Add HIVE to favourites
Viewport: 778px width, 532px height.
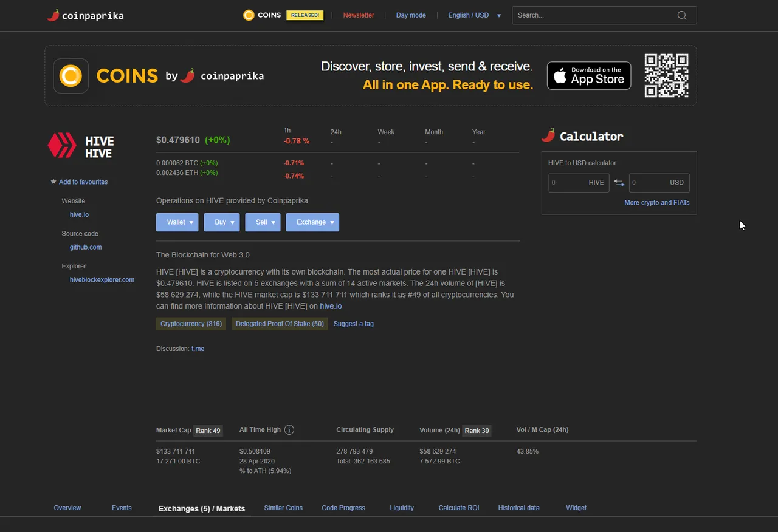[83, 182]
